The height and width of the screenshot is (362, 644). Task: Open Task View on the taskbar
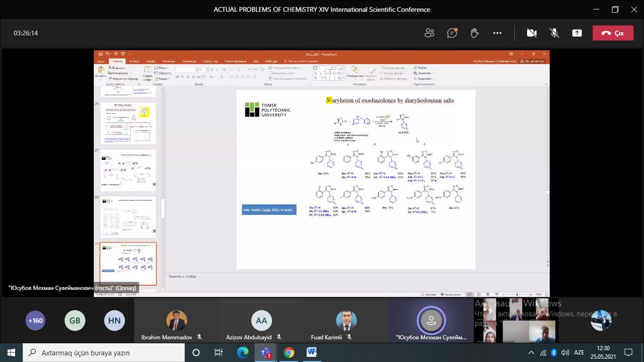[x=219, y=353]
